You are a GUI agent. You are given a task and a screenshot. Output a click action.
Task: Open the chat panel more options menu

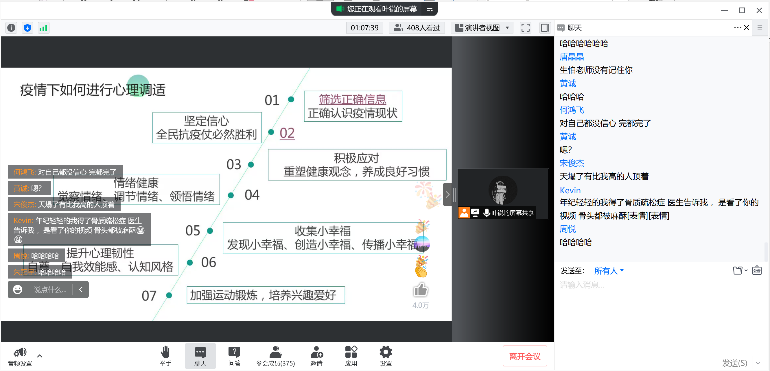coord(738,28)
